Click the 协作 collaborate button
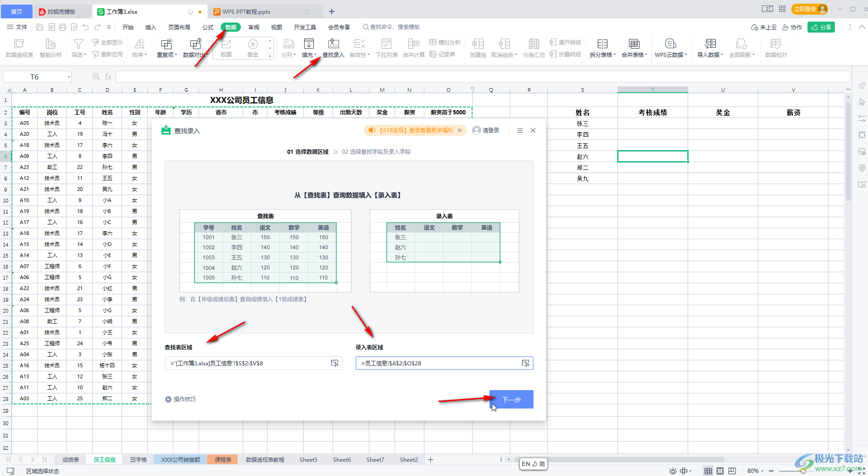868x476 pixels. [792, 27]
